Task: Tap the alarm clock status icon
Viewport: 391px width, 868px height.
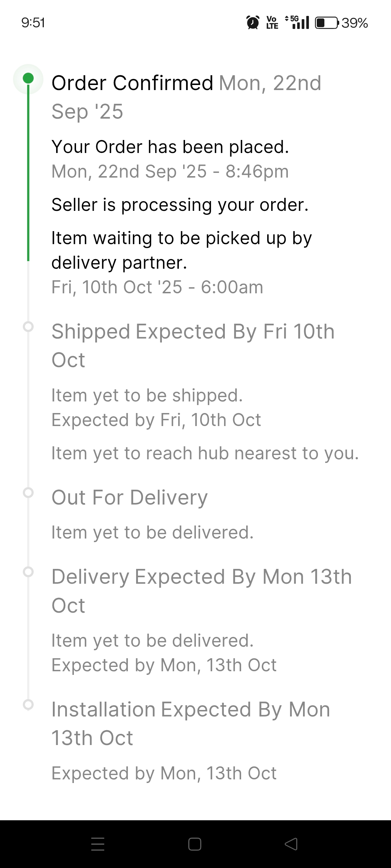Action: coord(253,23)
